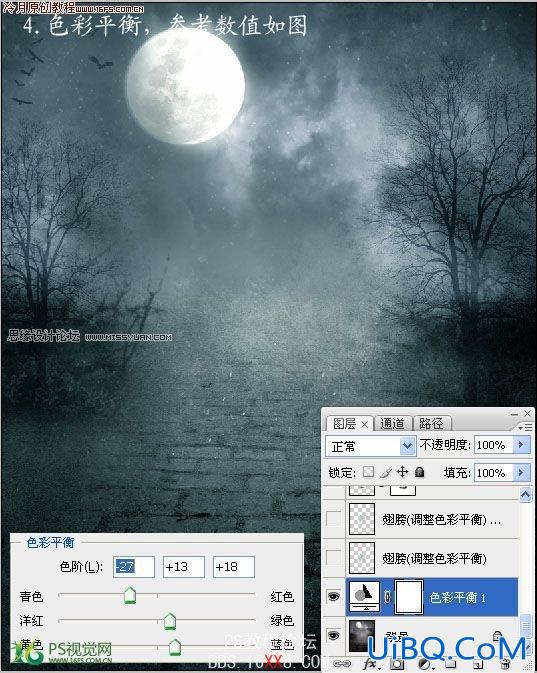The width and height of the screenshot is (537, 673).
Task: Toggle lock image pixels brush icon
Action: [x=386, y=472]
